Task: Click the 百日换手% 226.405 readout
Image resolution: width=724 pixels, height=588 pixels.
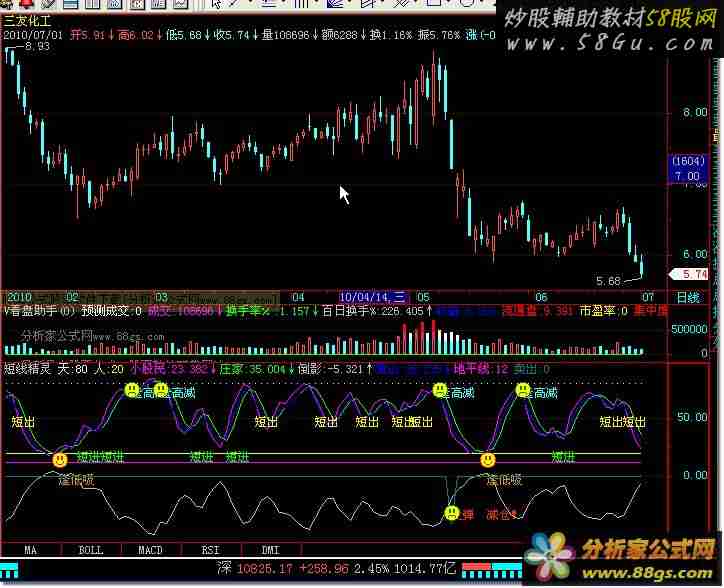Action: 373,311
